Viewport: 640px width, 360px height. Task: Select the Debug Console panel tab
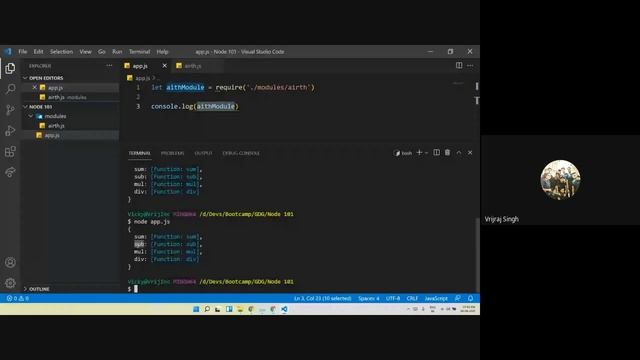[x=241, y=153]
